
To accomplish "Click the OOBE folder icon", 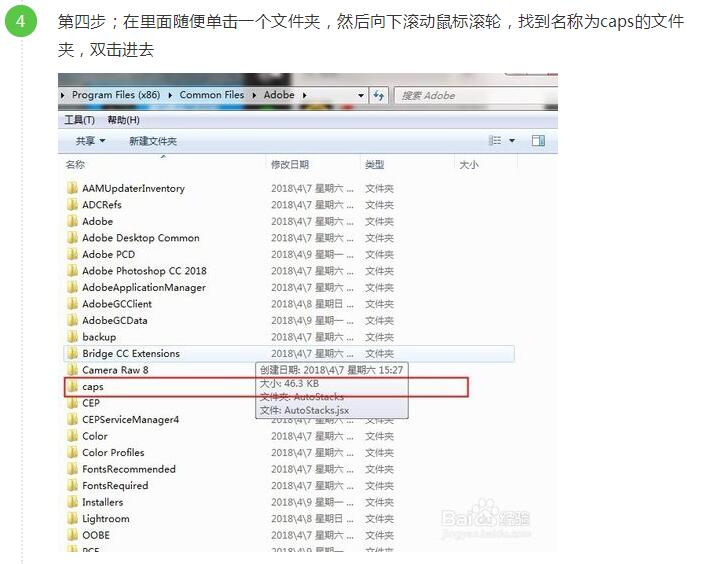I will click(x=73, y=535).
